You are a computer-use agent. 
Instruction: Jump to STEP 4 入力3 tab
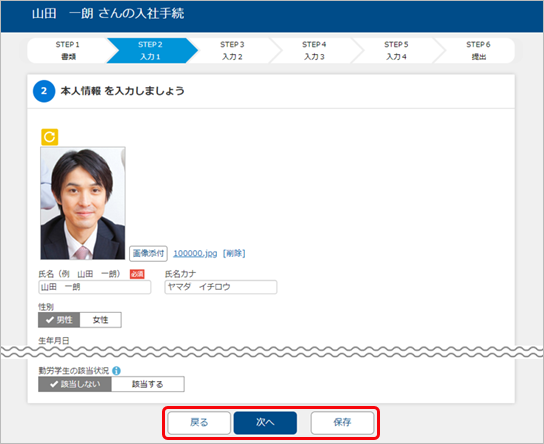pyautogui.click(x=314, y=51)
